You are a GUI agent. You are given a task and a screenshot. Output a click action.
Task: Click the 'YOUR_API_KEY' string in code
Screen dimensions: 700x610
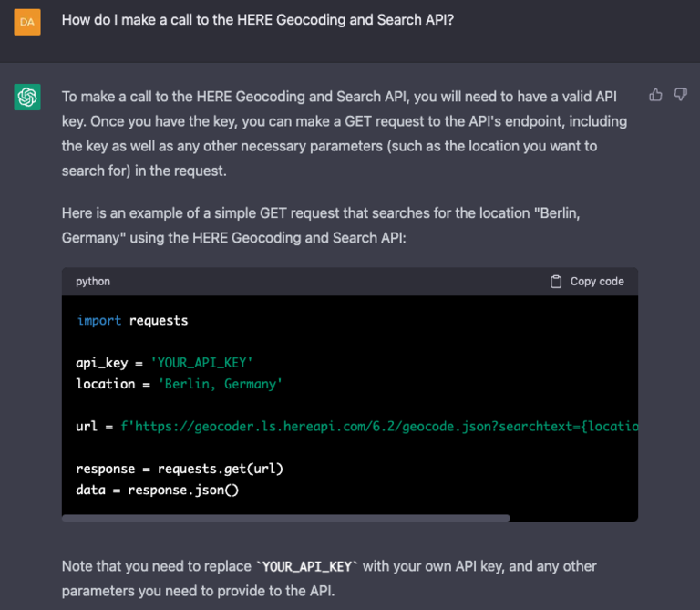pyautogui.click(x=201, y=363)
